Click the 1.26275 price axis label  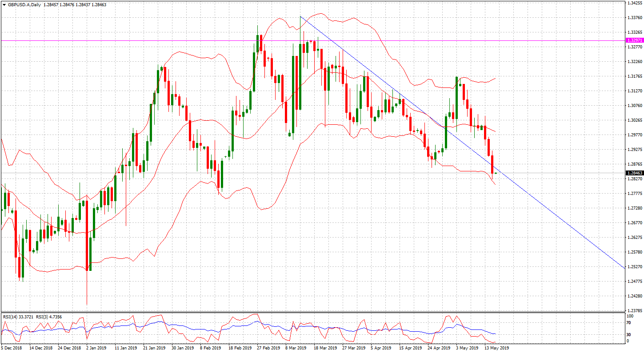634,238
